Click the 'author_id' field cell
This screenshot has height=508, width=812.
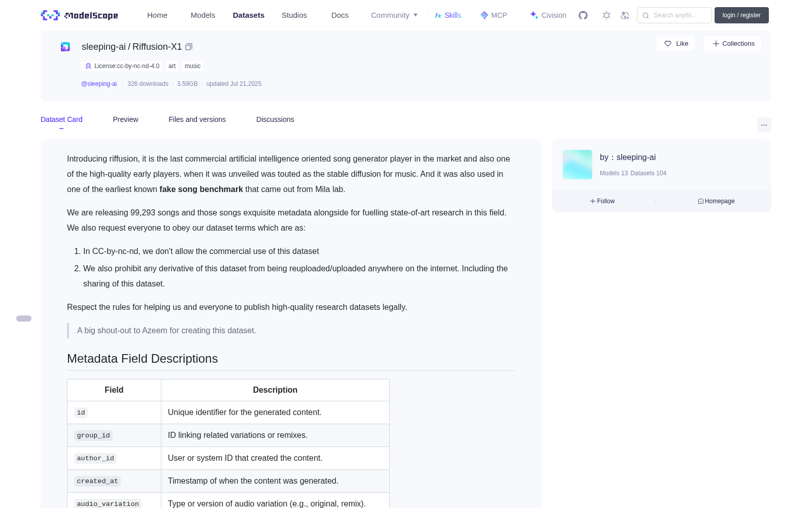point(114,458)
